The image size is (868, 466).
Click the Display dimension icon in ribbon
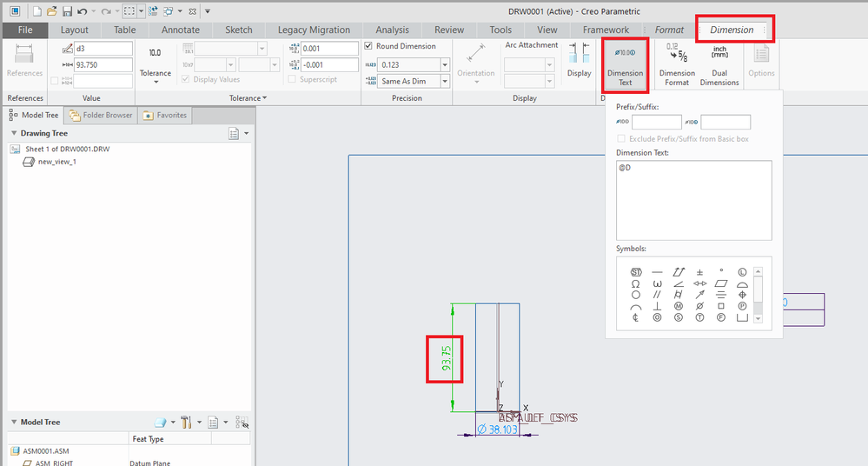click(x=579, y=62)
